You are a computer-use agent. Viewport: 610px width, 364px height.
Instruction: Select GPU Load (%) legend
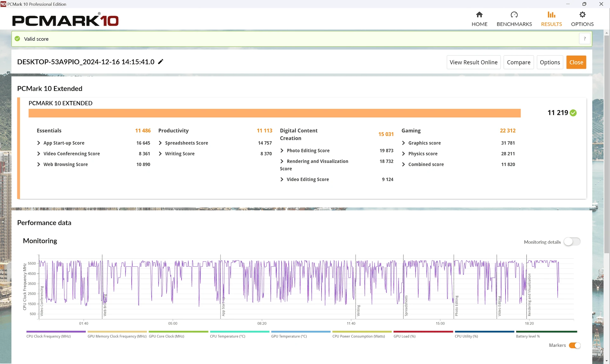pos(423,334)
